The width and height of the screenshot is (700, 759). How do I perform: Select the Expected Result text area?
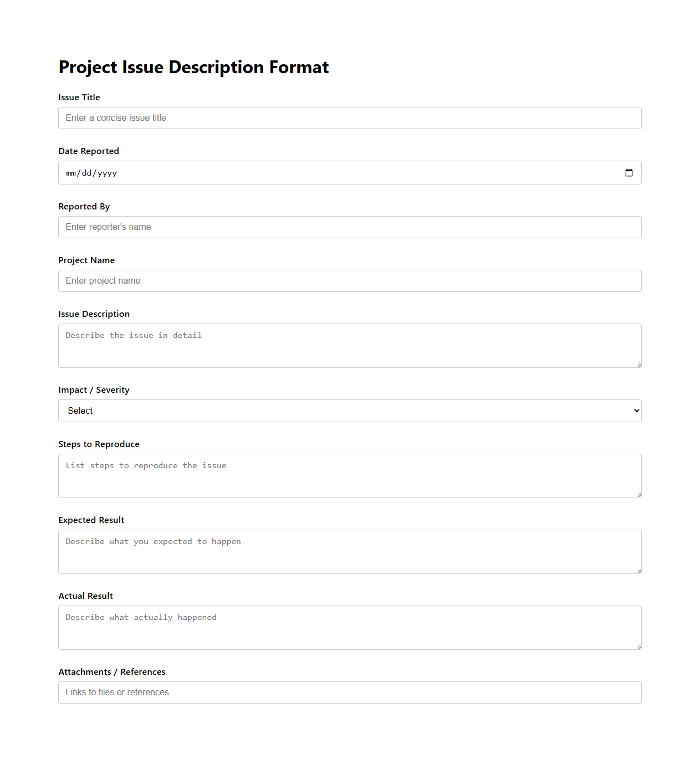(x=350, y=550)
